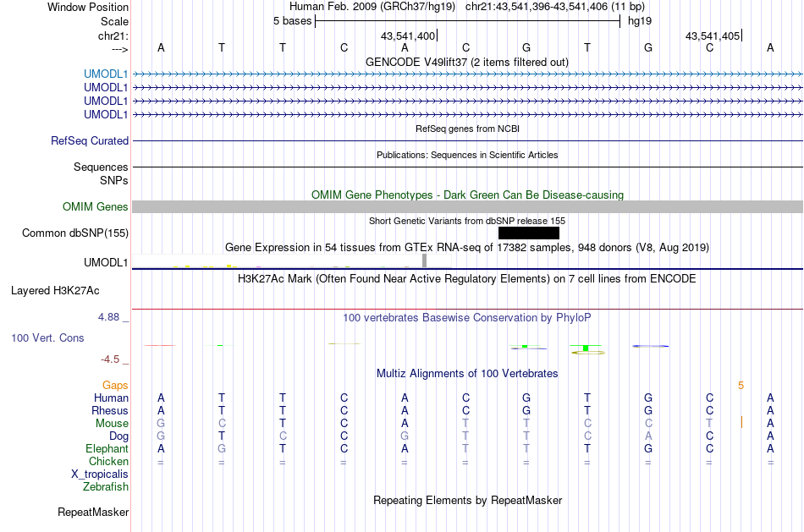
Task: Select the Rhesus alignment row label
Action: (x=110, y=410)
